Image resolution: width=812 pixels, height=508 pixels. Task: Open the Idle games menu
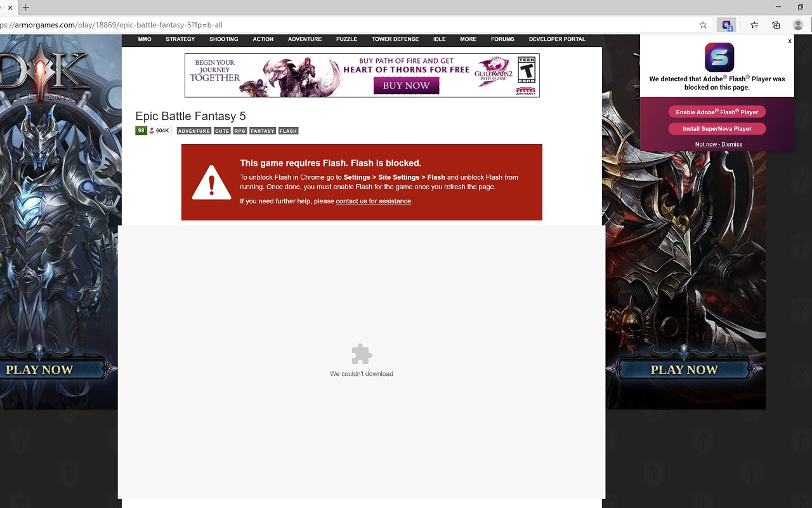[439, 39]
